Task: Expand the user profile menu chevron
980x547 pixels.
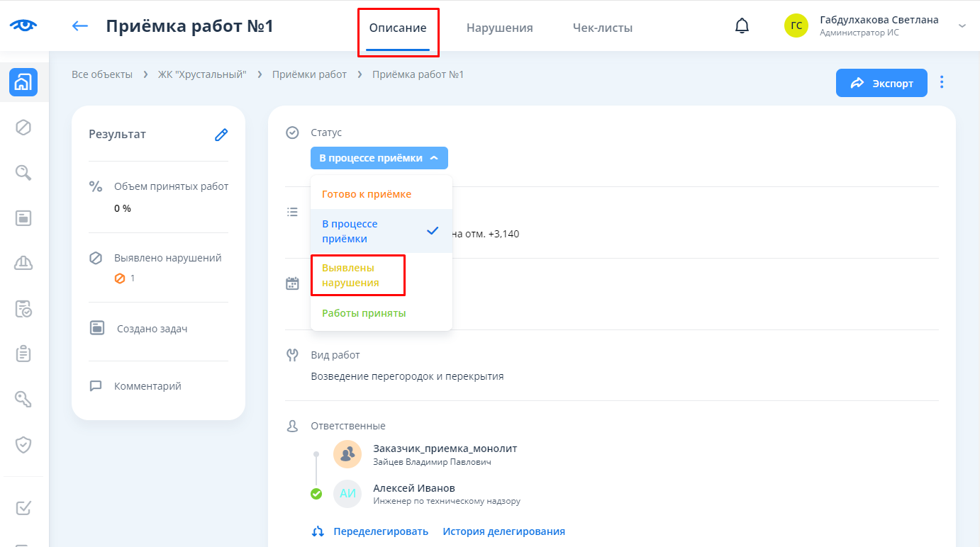Action: 962,26
